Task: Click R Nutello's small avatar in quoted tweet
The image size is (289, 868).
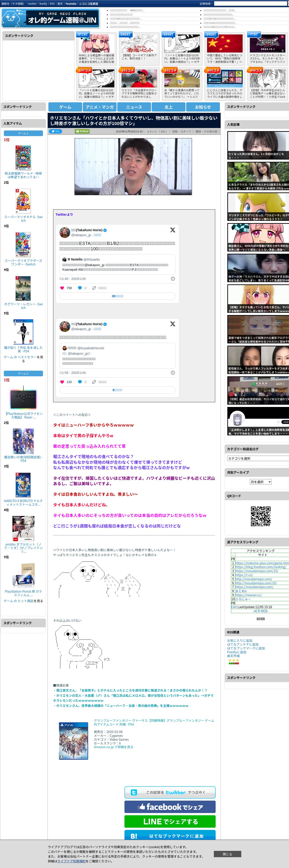Action: click(x=64, y=259)
